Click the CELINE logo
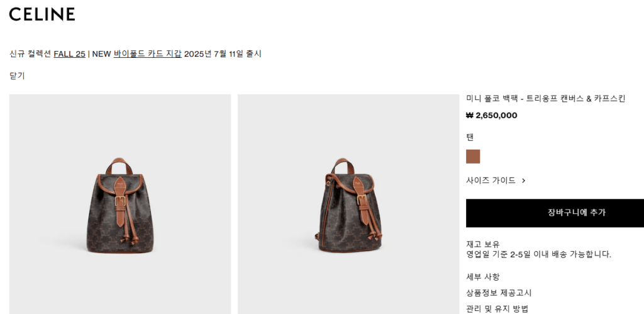Viewport: 644px width, 314px height. coord(42,14)
